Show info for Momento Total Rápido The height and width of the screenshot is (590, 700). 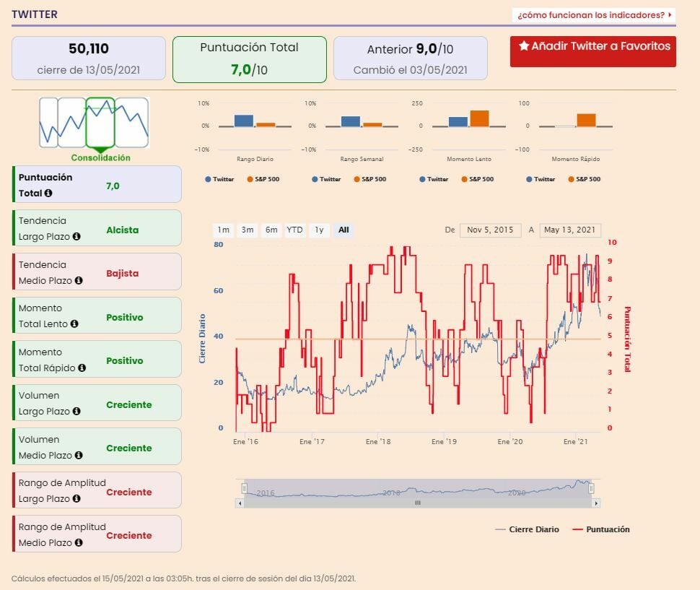82,368
